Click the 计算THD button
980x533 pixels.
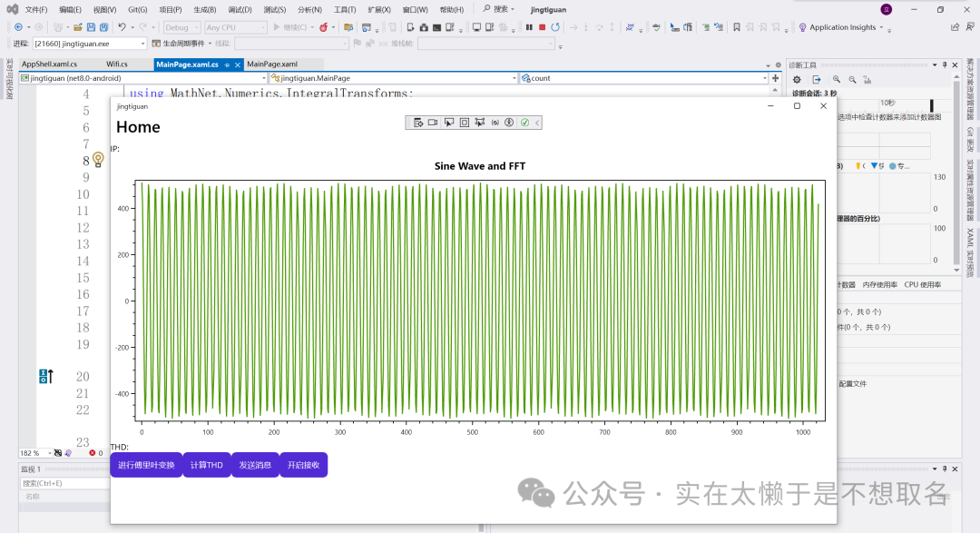click(x=207, y=465)
